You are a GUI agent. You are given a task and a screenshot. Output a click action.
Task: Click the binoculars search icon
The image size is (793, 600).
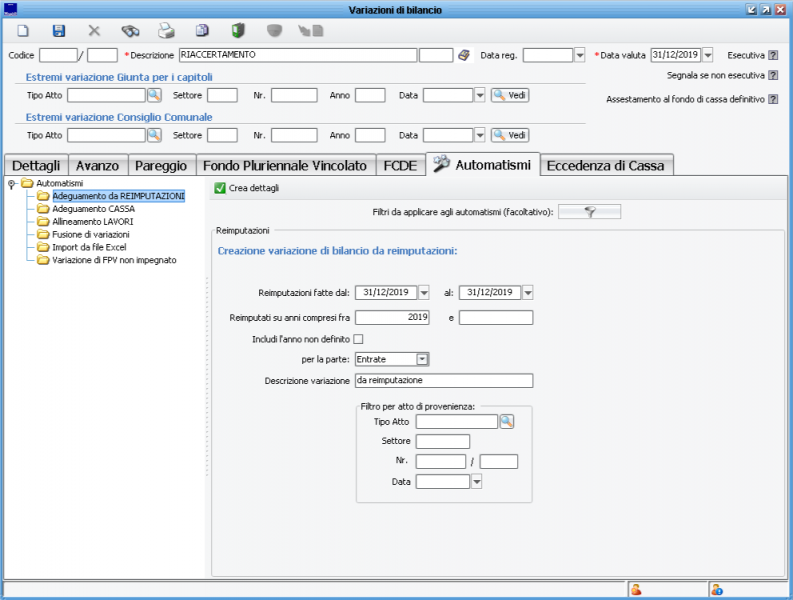[x=130, y=31]
